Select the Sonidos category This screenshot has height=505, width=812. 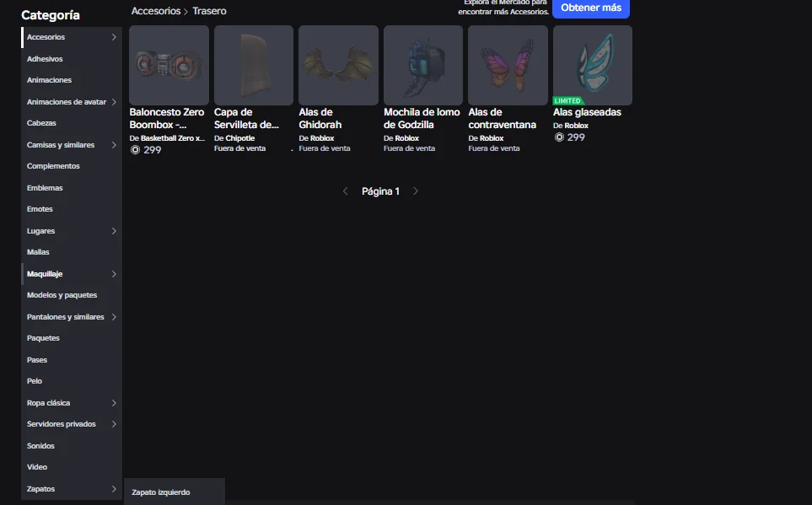point(40,446)
